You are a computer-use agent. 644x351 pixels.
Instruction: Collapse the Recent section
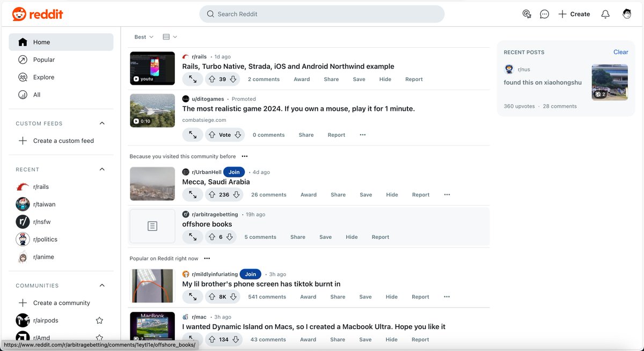[x=102, y=170]
